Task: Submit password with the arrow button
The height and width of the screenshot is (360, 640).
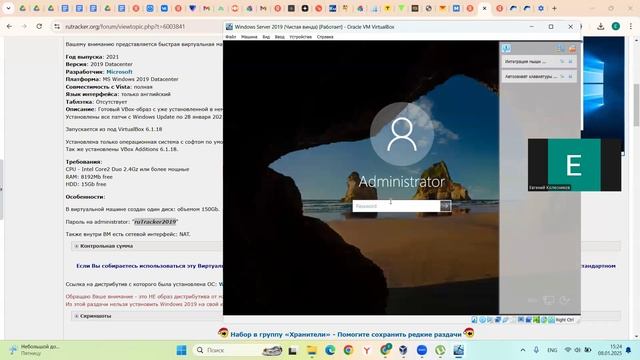Action: click(446, 206)
